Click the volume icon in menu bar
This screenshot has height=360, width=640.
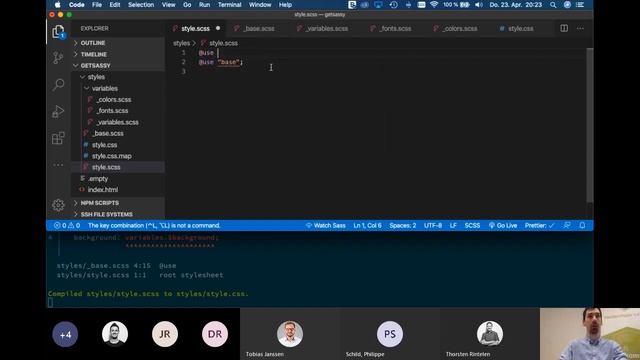479,5
